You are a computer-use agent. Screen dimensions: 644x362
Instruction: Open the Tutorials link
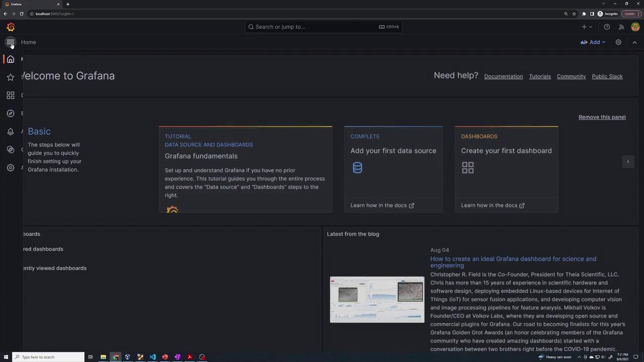(540, 76)
